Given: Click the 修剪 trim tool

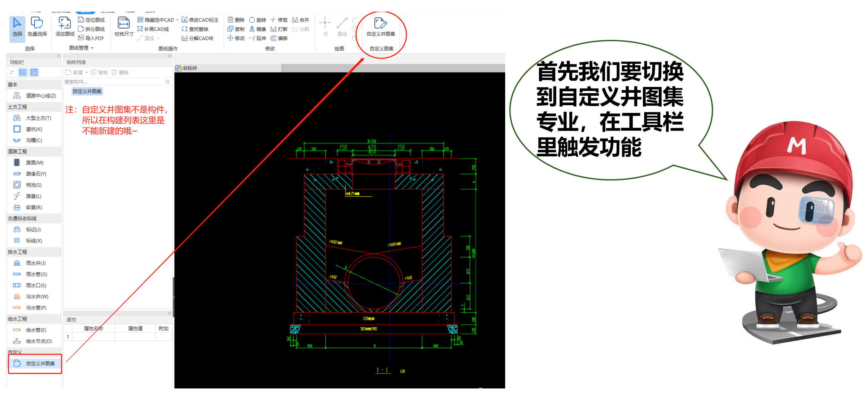Looking at the screenshot, I should [x=279, y=20].
